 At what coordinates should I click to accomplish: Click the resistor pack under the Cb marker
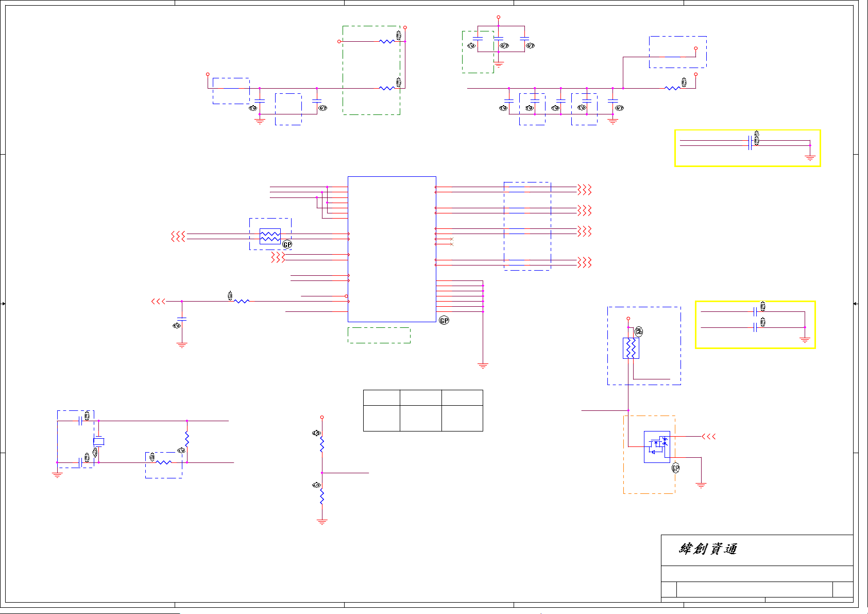tap(631, 348)
